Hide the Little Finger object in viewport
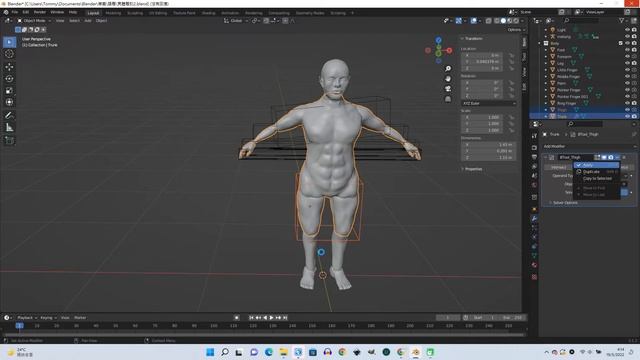 point(627,70)
